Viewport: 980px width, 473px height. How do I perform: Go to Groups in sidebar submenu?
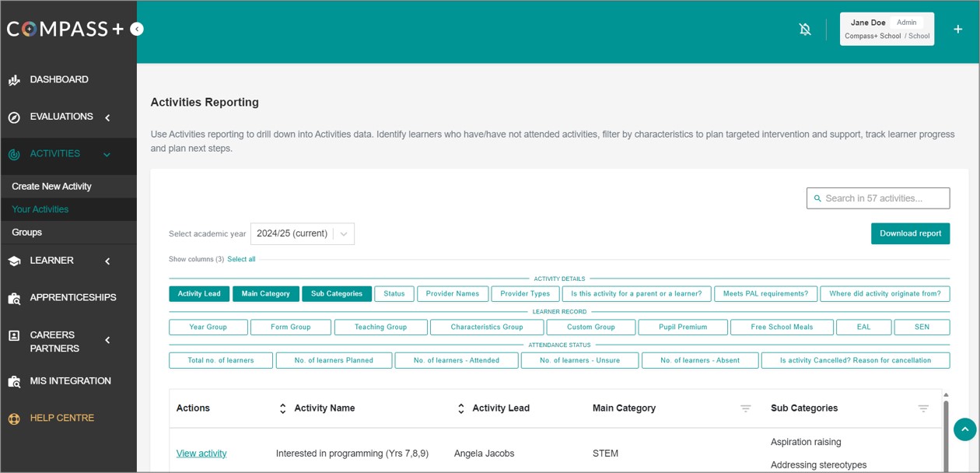[27, 233]
